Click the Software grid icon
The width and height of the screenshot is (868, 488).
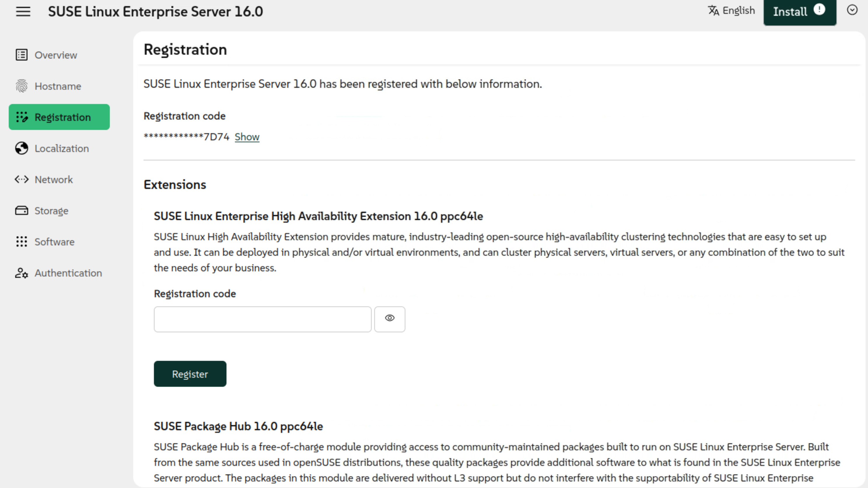coord(22,241)
